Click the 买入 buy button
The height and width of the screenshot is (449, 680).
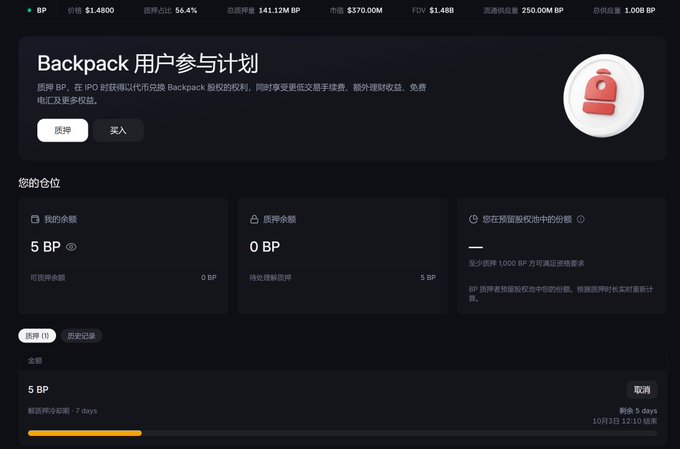coord(118,130)
